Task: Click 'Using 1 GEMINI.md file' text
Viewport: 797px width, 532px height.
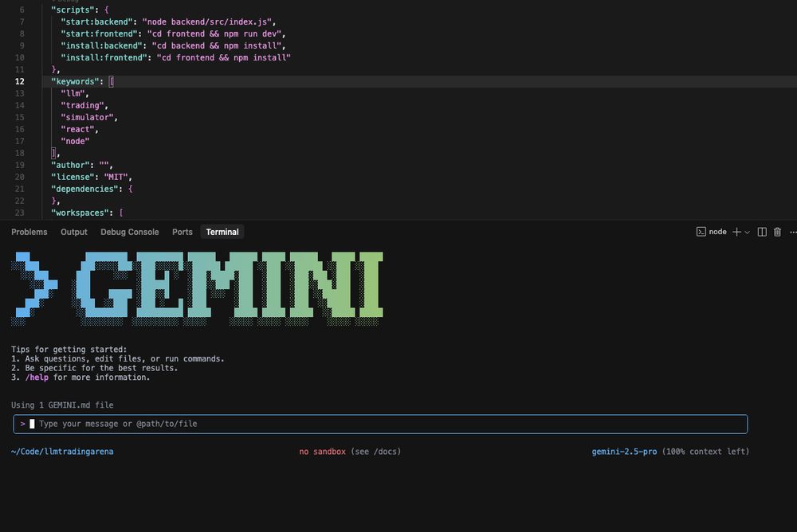Action: [62, 405]
